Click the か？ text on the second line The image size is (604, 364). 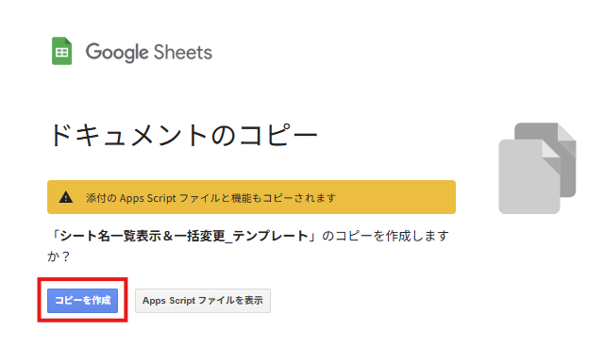pyautogui.click(x=59, y=256)
